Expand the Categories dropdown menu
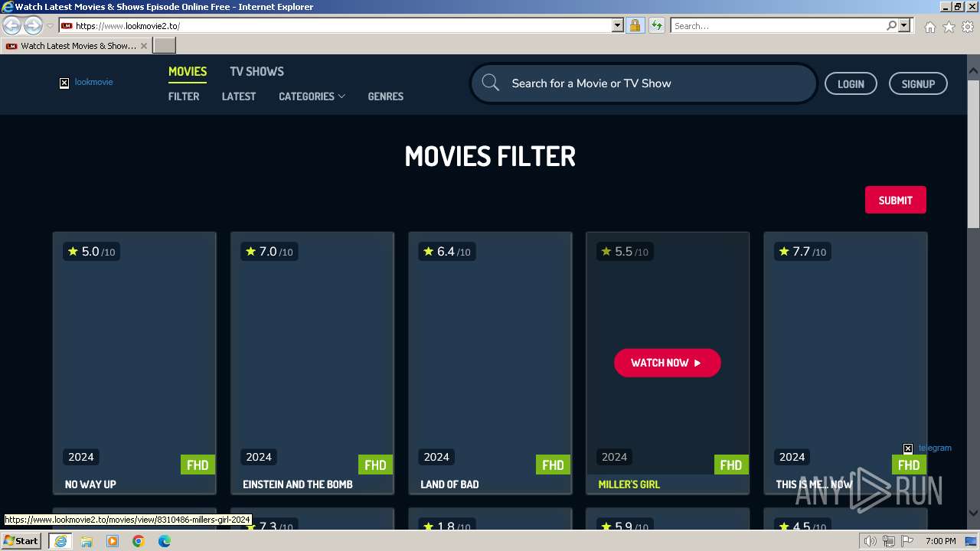The image size is (980, 551). (x=312, y=96)
